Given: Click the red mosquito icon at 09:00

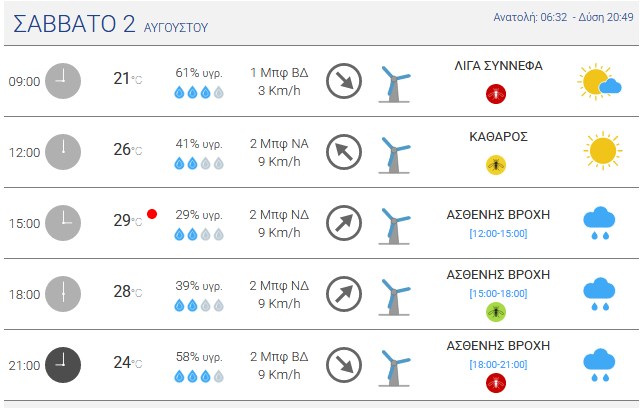Looking at the screenshot, I should tap(496, 94).
